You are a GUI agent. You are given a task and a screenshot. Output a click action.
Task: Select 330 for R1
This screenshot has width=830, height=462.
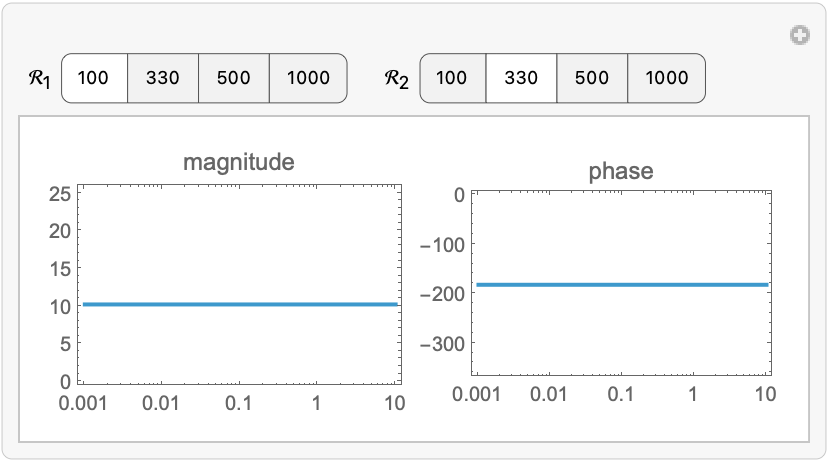pyautogui.click(x=162, y=78)
